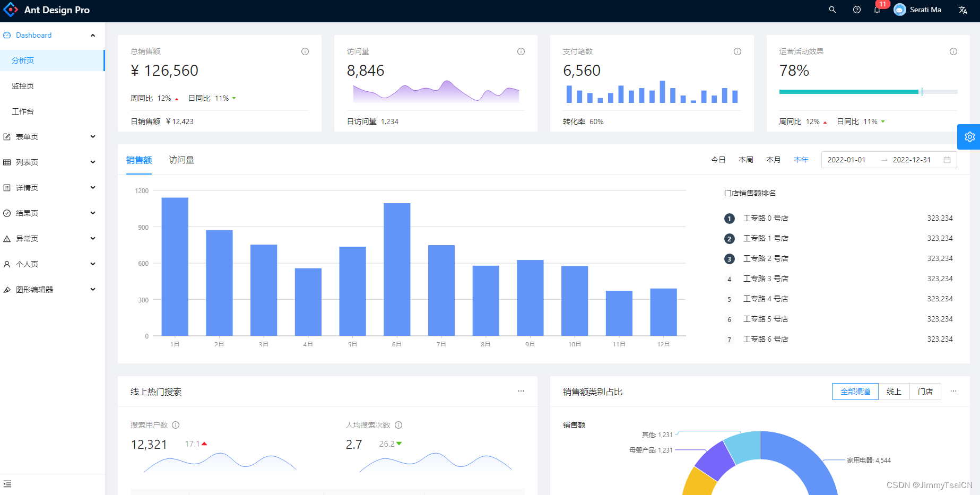Click the 1月 bar in sales chart
980x495 pixels.
[175, 267]
